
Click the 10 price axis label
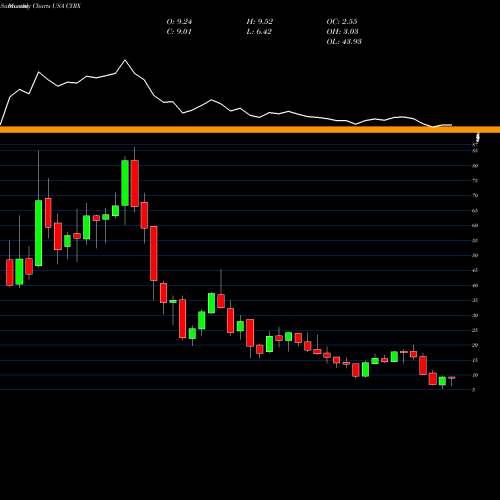click(x=475, y=375)
